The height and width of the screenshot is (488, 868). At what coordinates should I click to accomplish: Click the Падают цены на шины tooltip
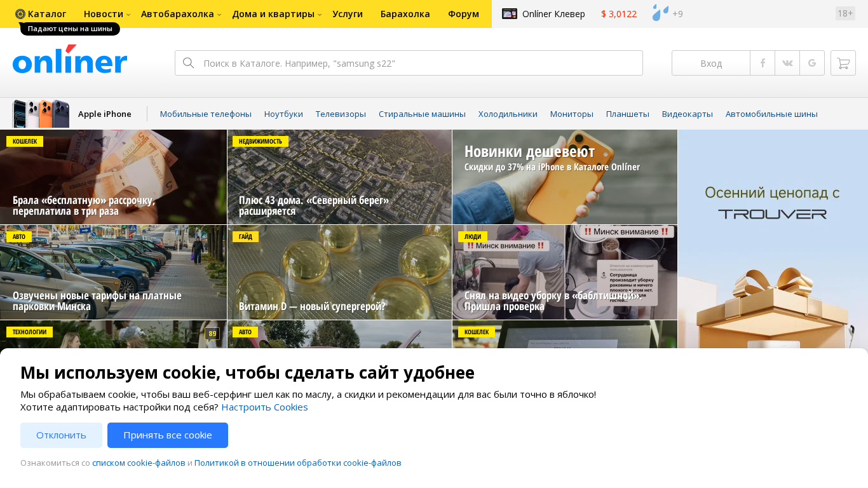pyautogui.click(x=70, y=29)
